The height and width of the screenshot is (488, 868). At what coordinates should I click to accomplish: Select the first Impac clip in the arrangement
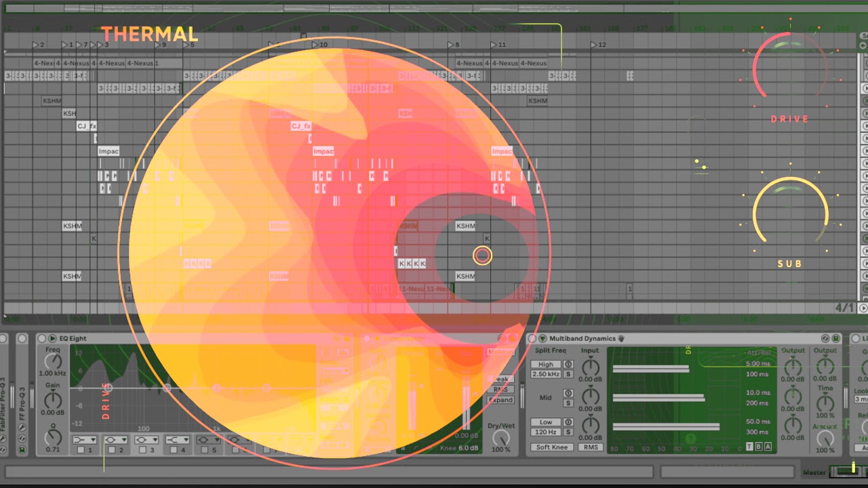click(x=108, y=151)
